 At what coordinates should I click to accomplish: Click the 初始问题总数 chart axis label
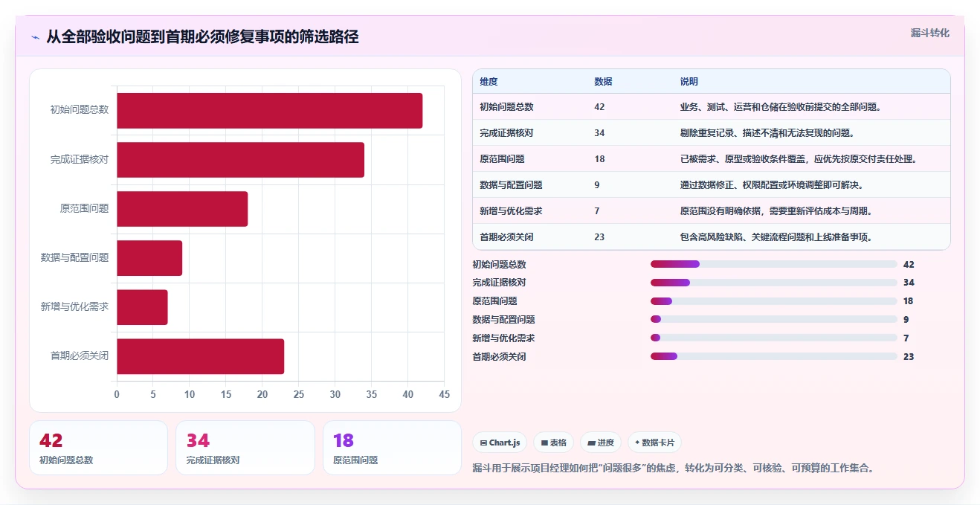tap(80, 110)
